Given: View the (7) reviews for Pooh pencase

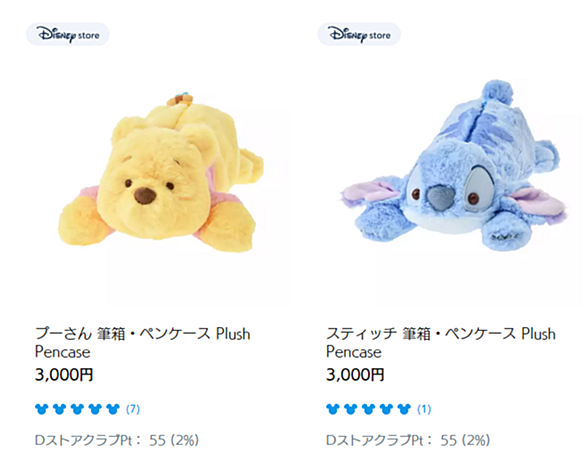Looking at the screenshot, I should tap(133, 409).
